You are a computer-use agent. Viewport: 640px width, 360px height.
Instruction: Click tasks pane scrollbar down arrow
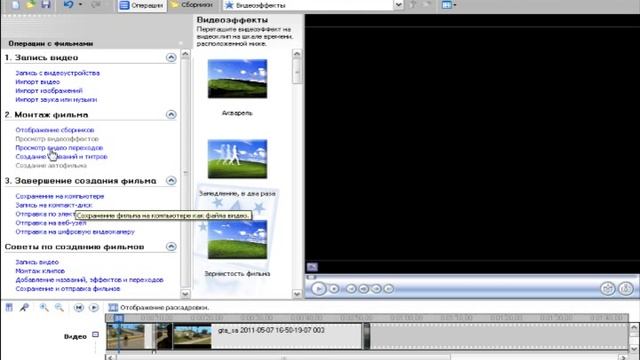185,293
